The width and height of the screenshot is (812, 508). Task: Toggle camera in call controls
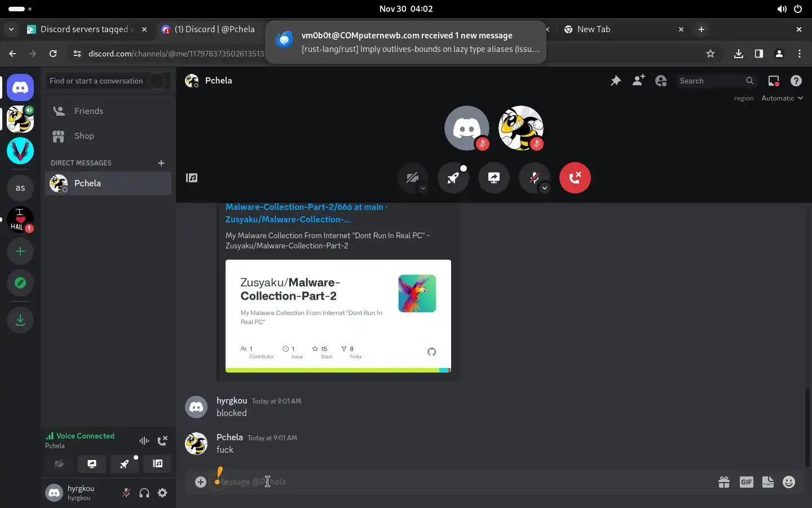pos(412,178)
